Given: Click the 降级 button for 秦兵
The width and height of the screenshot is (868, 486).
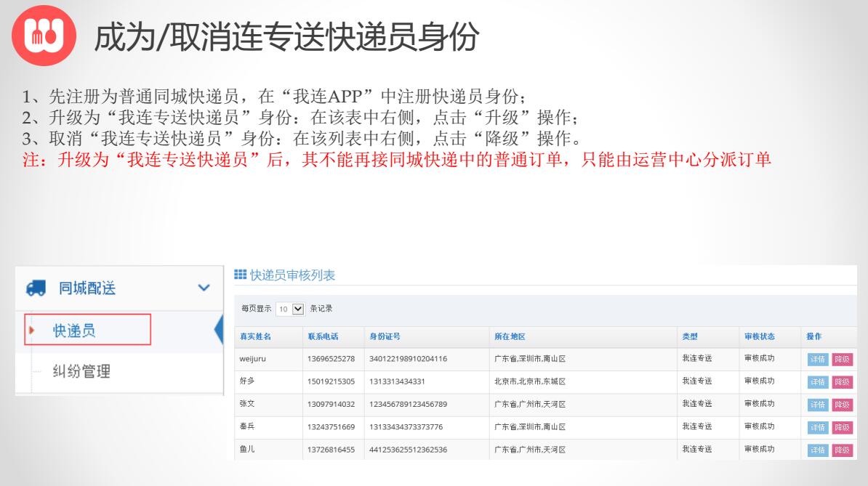Looking at the screenshot, I should 842,427.
